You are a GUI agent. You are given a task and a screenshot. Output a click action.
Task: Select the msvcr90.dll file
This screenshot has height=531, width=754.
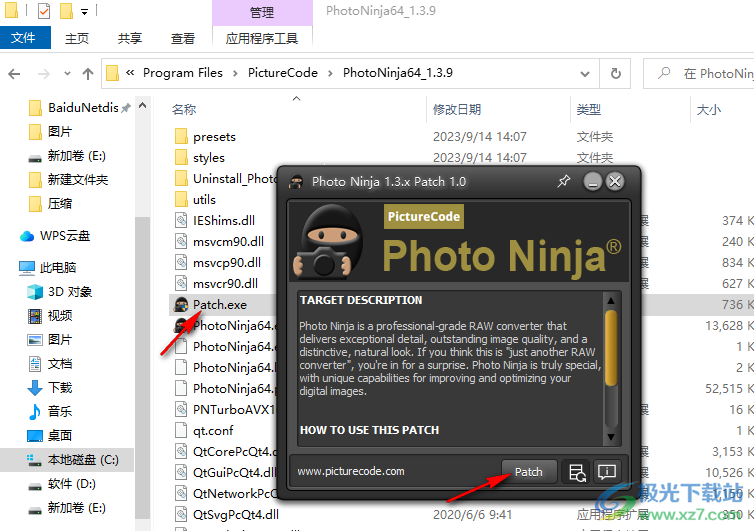226,284
